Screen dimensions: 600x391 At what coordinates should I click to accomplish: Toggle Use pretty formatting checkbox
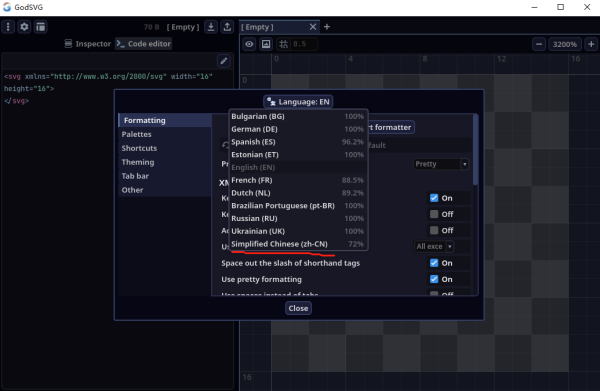[x=434, y=279]
